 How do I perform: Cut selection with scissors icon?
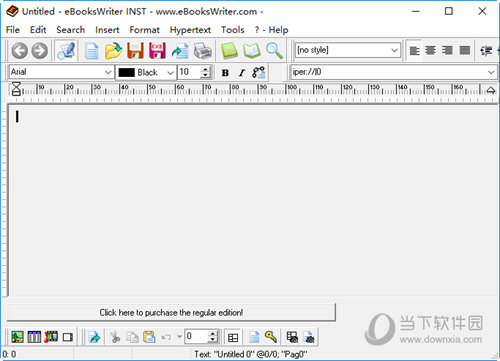(x=115, y=337)
